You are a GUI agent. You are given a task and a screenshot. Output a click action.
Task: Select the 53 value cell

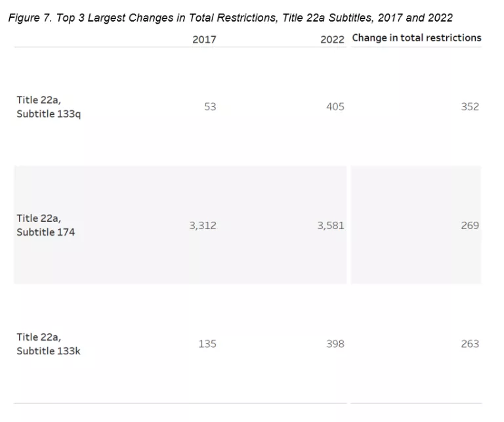point(210,107)
